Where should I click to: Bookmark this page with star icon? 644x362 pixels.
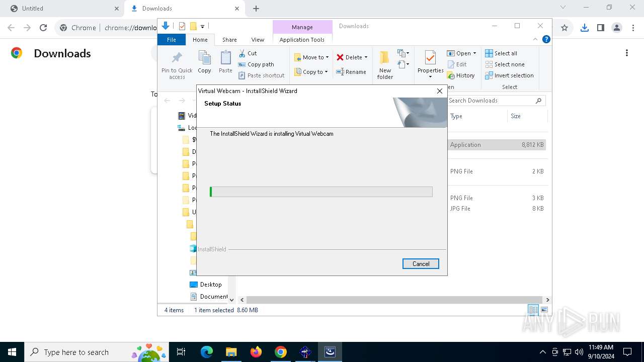point(565,28)
